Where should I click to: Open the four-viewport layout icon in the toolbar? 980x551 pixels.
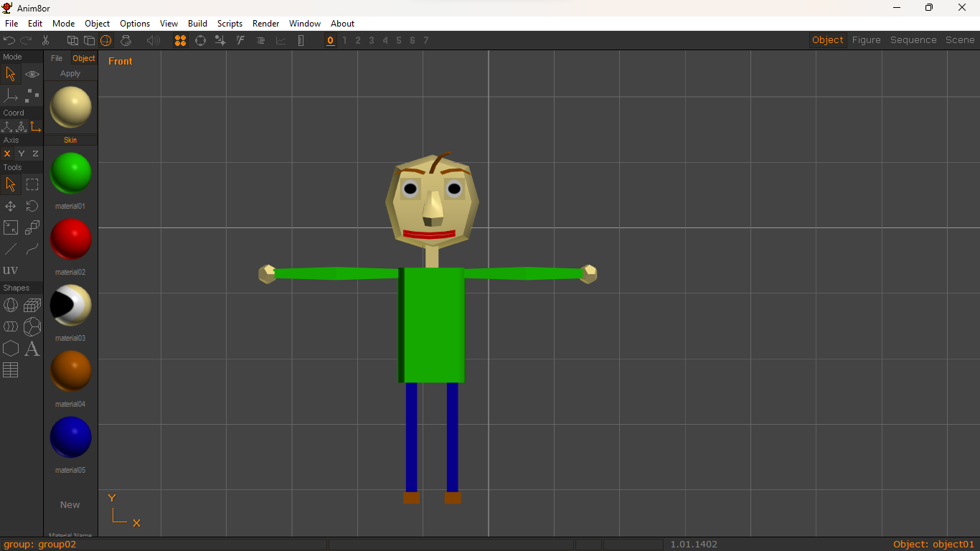pos(180,40)
